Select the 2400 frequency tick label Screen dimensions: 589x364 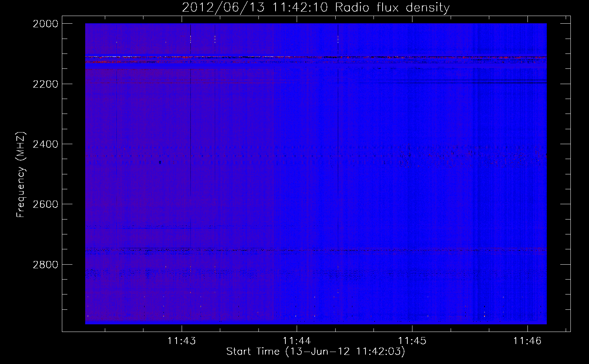point(46,144)
